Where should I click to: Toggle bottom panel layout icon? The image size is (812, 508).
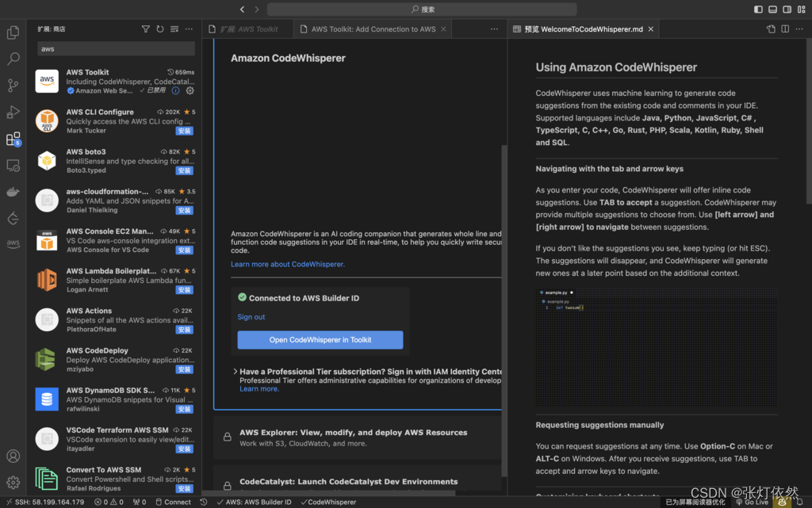[x=772, y=10]
